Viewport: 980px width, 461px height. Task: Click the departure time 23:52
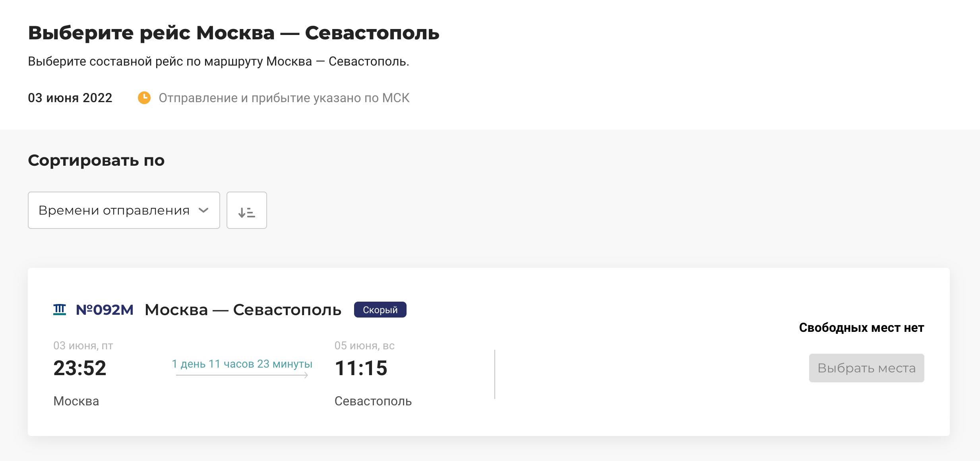point(80,368)
